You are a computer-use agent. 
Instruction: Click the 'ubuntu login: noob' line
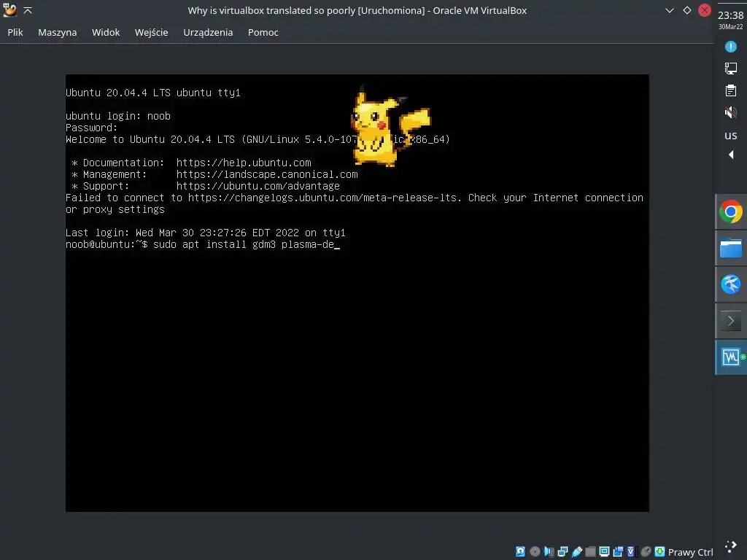click(118, 116)
